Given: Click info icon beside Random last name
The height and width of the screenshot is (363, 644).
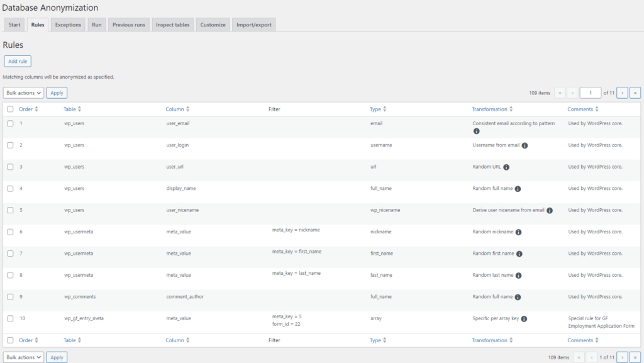Looking at the screenshot, I should (x=518, y=276).
